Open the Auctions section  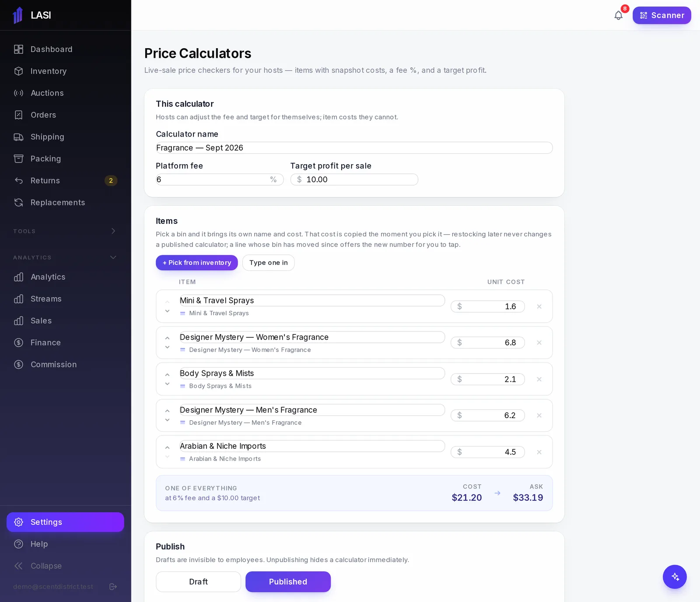(65, 93)
